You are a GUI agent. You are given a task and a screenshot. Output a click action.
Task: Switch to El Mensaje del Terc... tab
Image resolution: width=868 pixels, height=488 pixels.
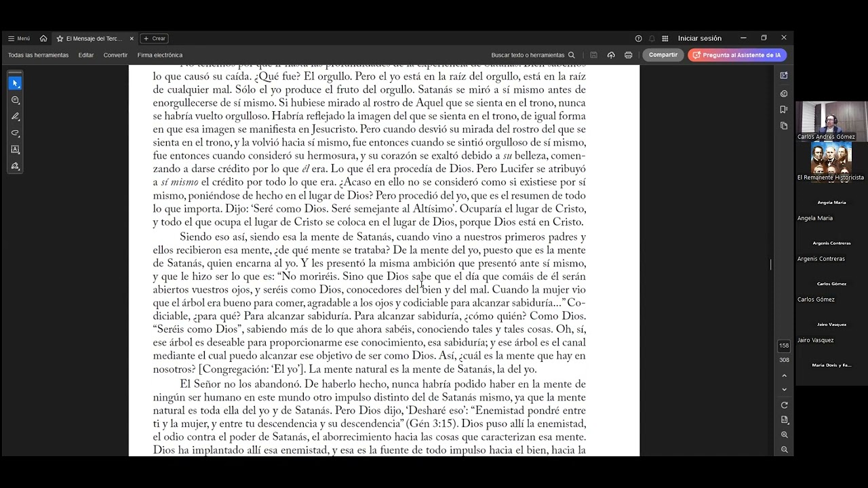pos(94,39)
